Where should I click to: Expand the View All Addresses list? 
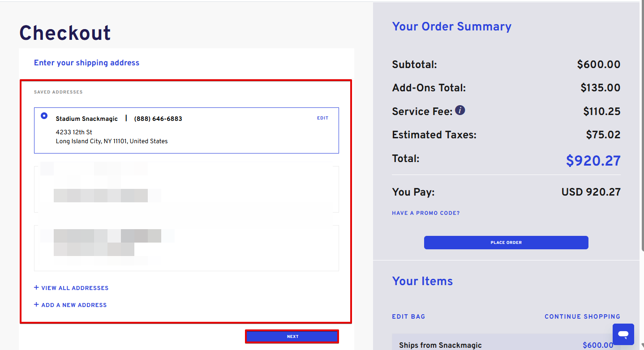pos(75,288)
